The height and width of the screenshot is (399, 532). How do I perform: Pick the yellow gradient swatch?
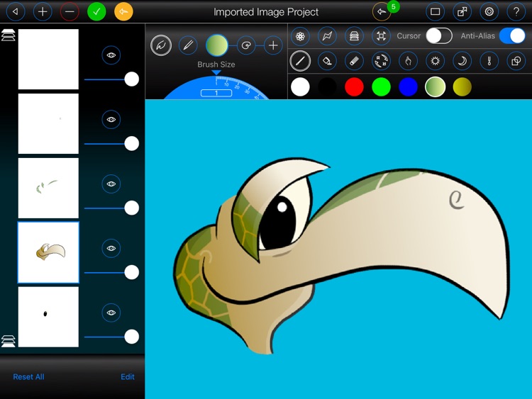click(x=462, y=86)
